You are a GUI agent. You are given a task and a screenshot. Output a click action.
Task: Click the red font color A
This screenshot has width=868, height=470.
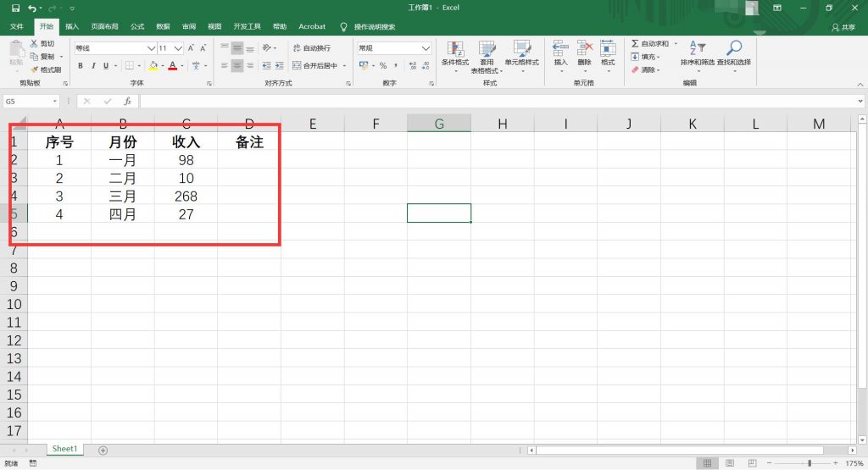coord(173,66)
